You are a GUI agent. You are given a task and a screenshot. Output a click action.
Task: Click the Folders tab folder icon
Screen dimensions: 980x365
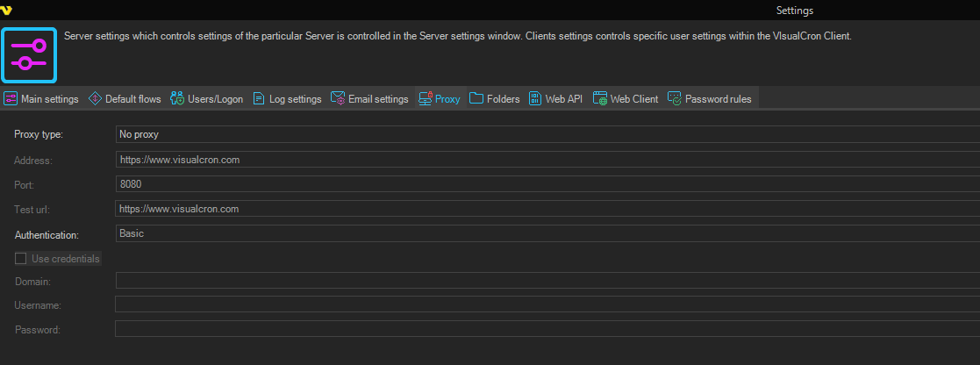pos(476,99)
